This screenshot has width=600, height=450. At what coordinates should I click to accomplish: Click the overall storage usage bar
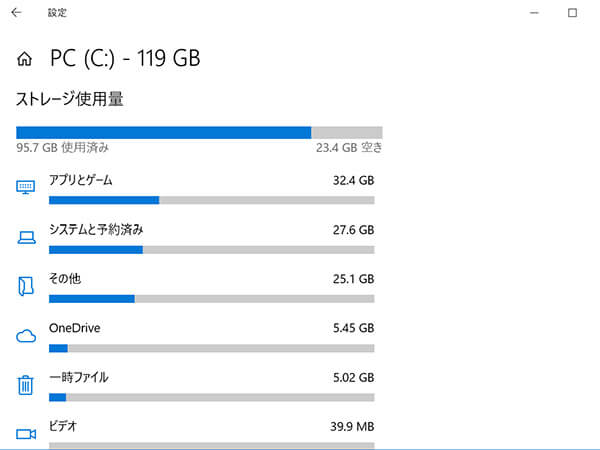pyautogui.click(x=199, y=132)
